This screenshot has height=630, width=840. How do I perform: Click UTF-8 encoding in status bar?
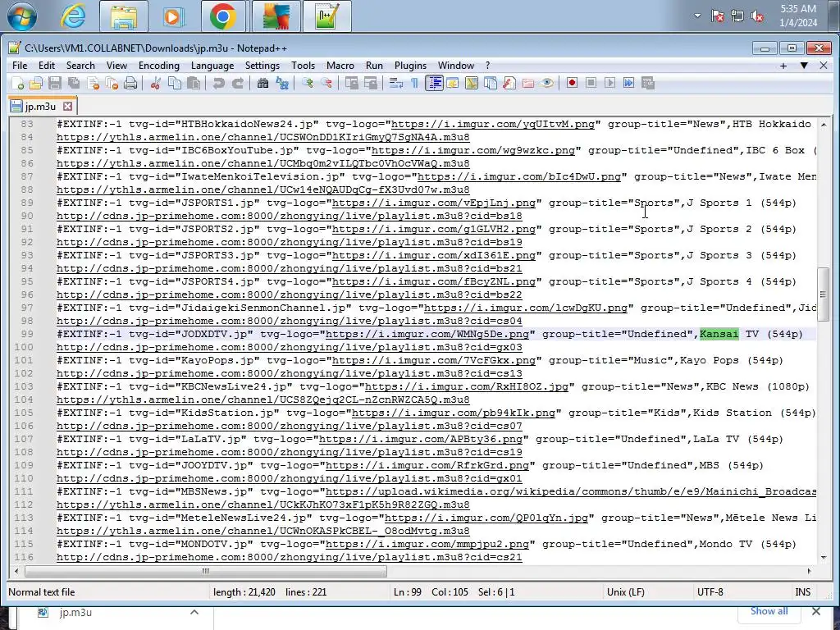pos(710,592)
